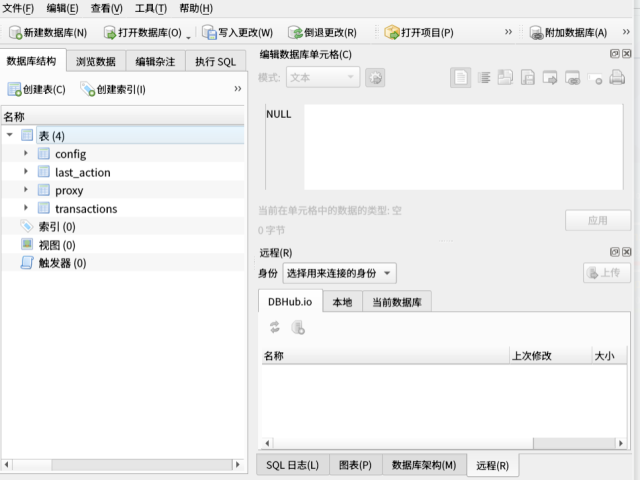
Task: Open the 工具(T) menu
Action: (x=150, y=8)
